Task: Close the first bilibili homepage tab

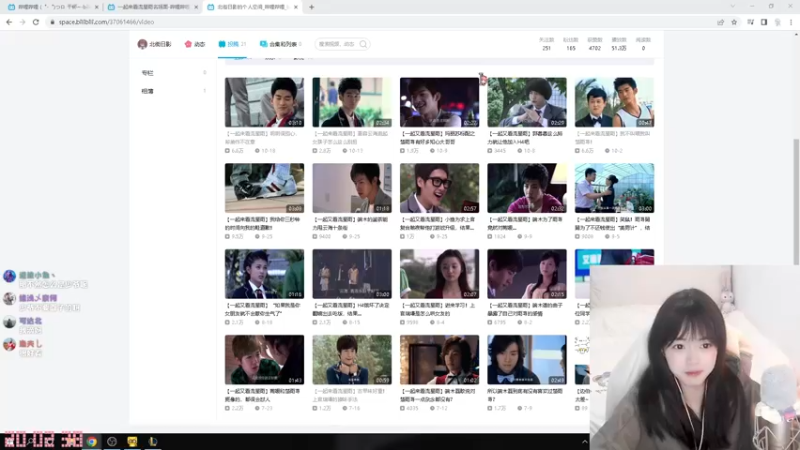Action: [96, 7]
